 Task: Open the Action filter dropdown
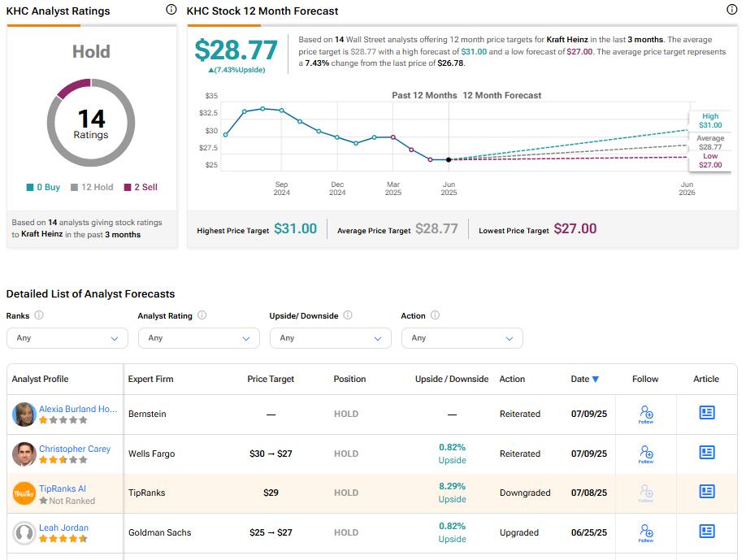[462, 338]
